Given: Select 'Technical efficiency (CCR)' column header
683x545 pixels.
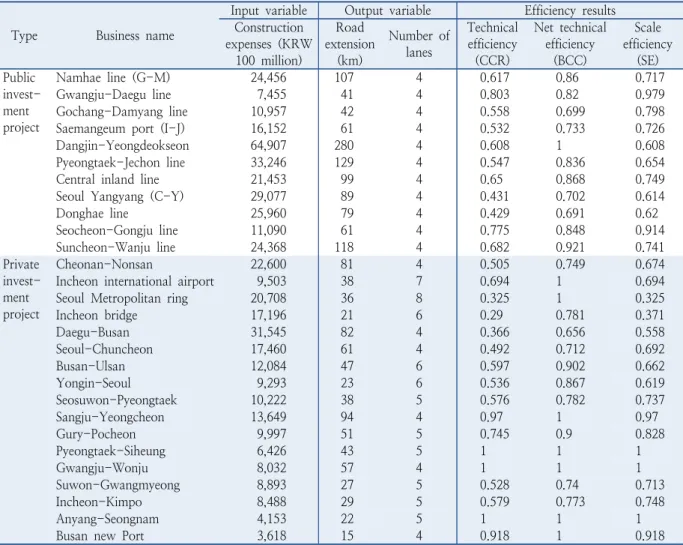Looking at the screenshot, I should tap(492, 44).
